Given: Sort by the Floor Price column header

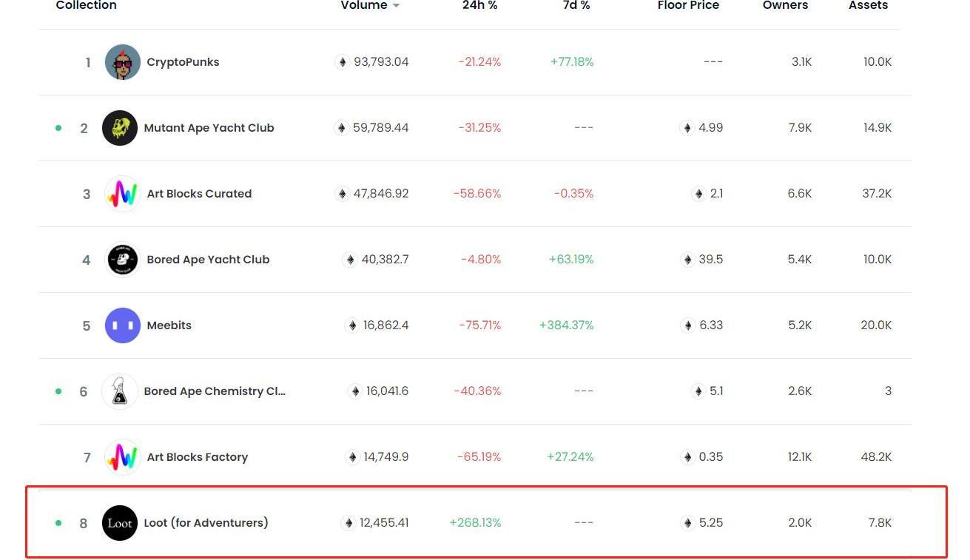Looking at the screenshot, I should [x=688, y=5].
